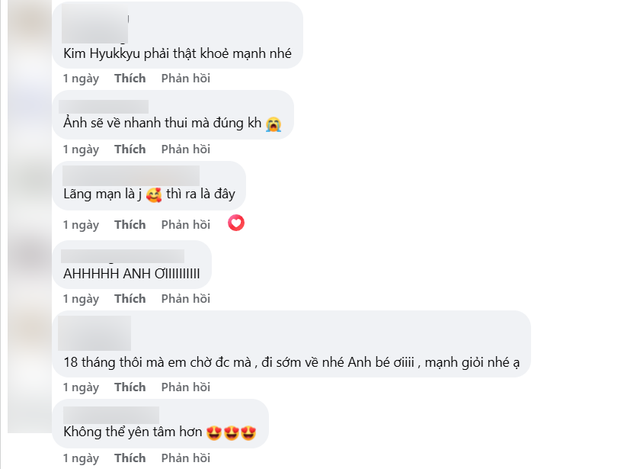
Task: Click '1 ngày' below 'Lãng mạn là j' comment
Action: (x=81, y=224)
